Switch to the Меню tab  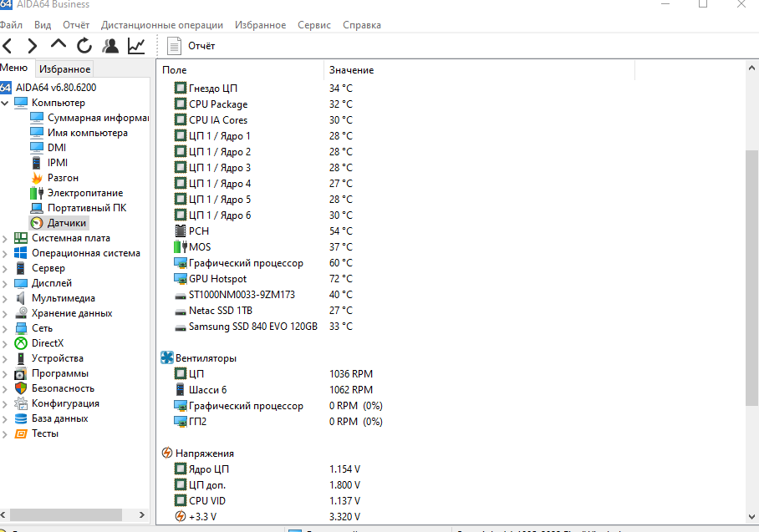coord(14,68)
